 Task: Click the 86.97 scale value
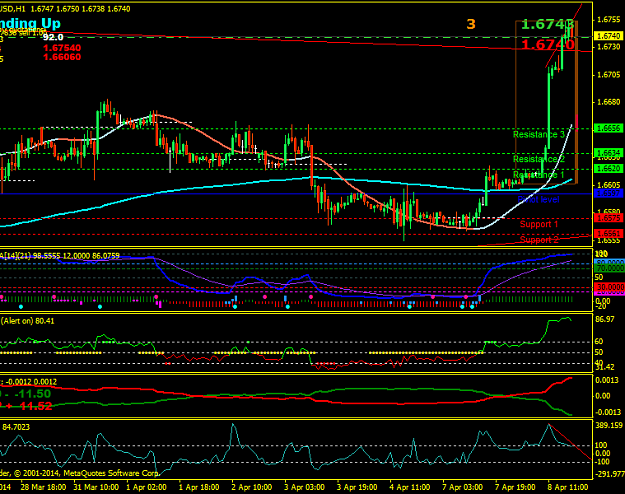pyautogui.click(x=604, y=319)
